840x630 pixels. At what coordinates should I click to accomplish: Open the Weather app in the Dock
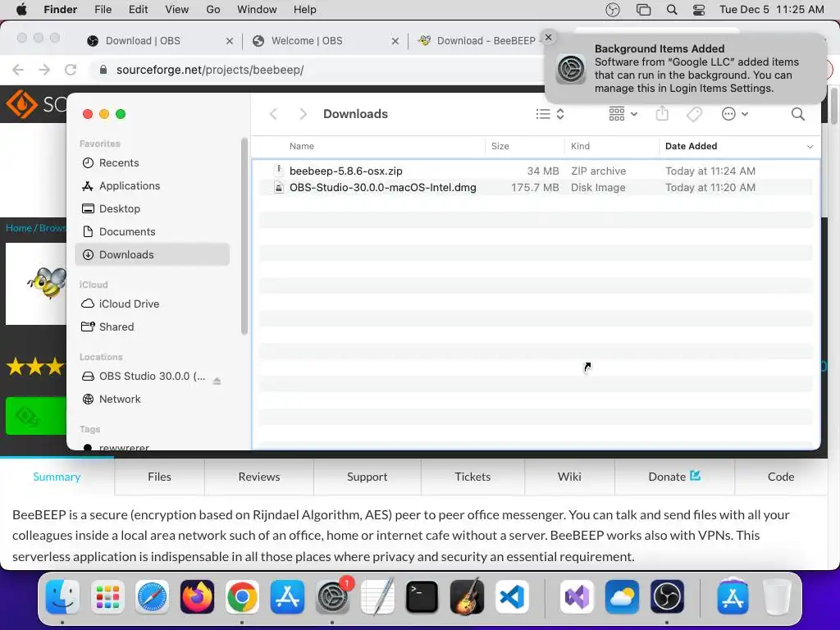[622, 597]
